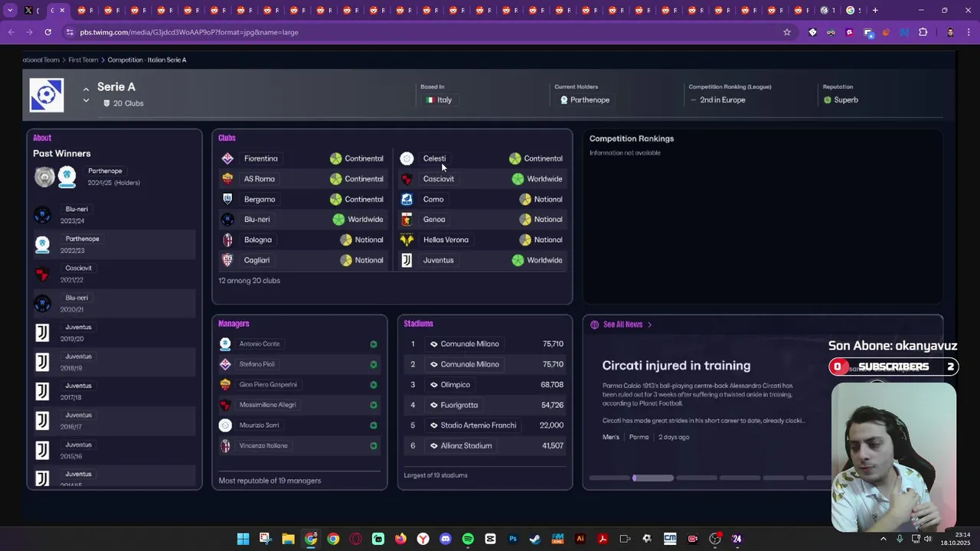
Task: Click the up chevron beside Serie A title
Action: click(86, 90)
